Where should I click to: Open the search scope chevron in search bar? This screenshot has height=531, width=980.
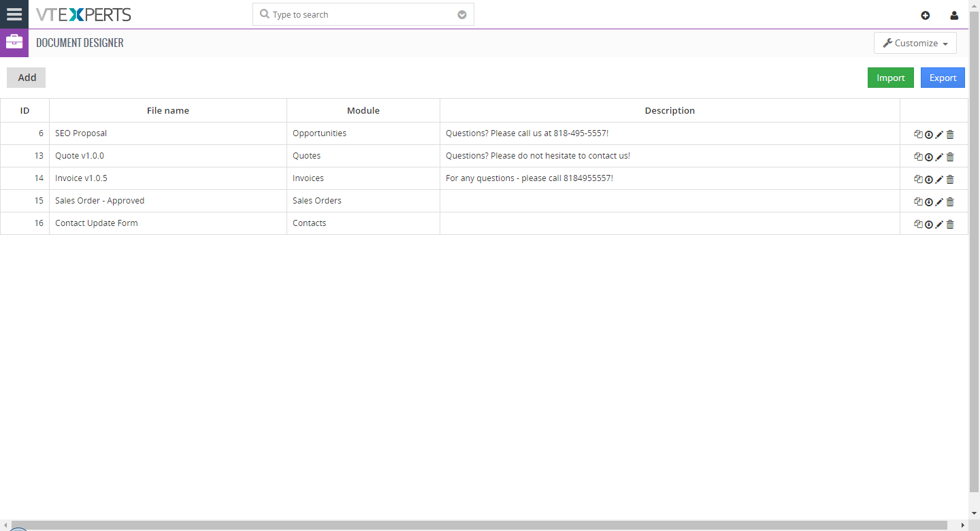coord(462,14)
